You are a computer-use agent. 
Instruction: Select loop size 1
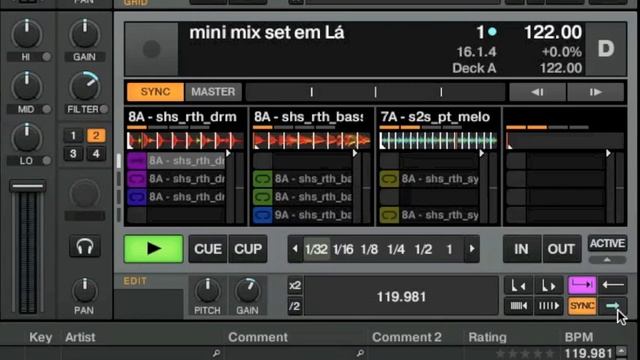pos(449,249)
